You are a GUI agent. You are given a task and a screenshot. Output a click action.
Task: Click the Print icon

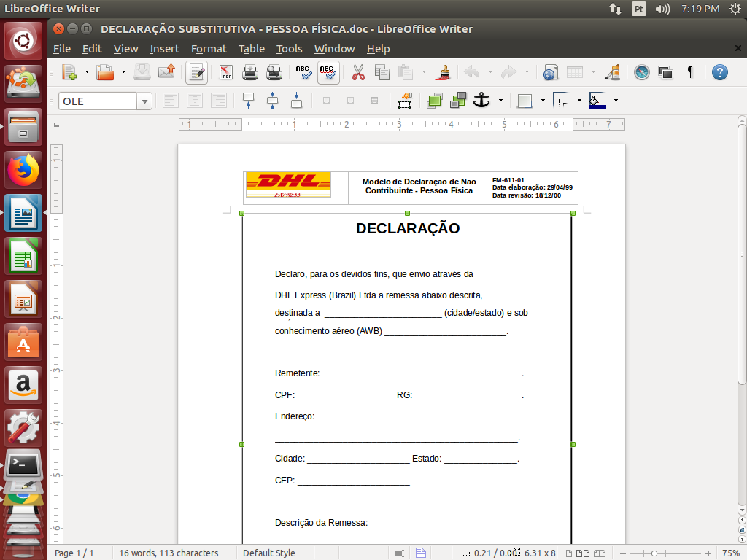tap(250, 72)
